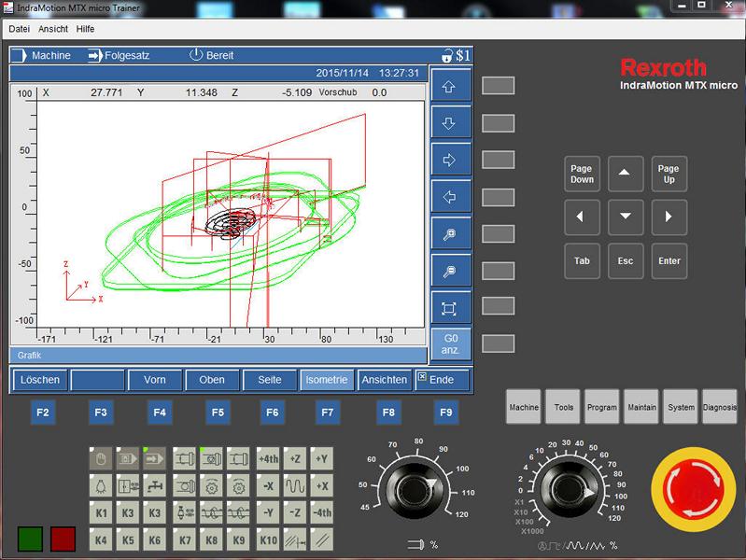The height and width of the screenshot is (560, 746).
Task: Jog the axis with the -Z key
Action: pyautogui.click(x=295, y=513)
